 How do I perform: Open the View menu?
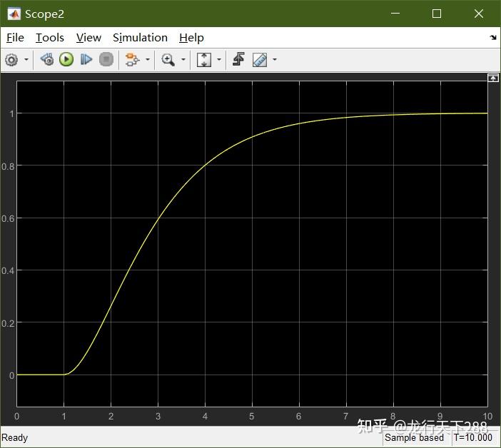(x=88, y=38)
